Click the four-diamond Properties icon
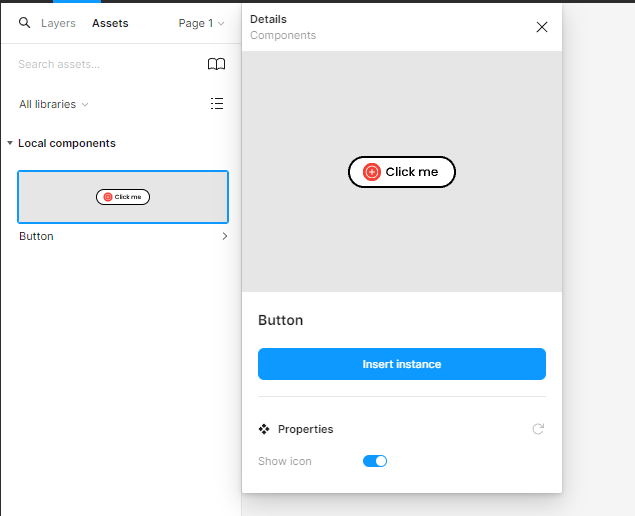 (x=264, y=429)
